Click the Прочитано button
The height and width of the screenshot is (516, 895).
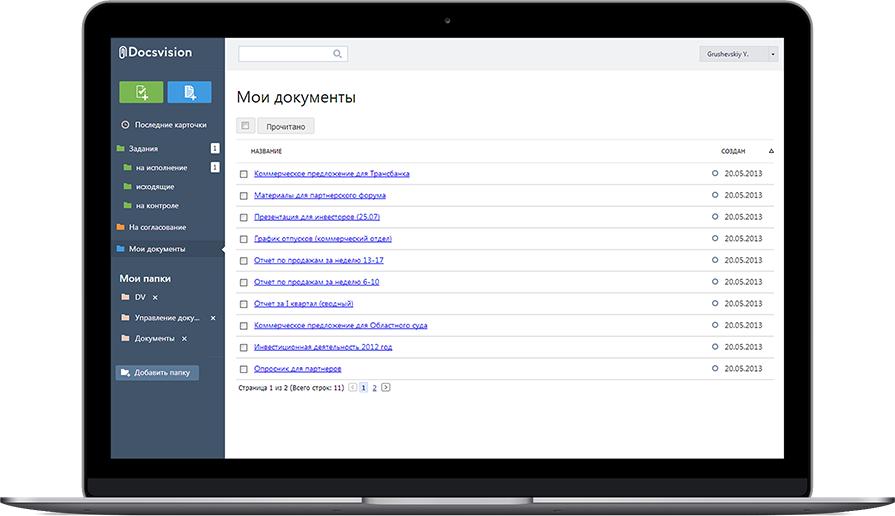pos(285,126)
